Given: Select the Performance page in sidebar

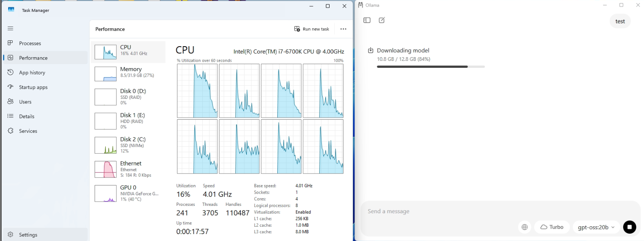Looking at the screenshot, I should point(45,58).
